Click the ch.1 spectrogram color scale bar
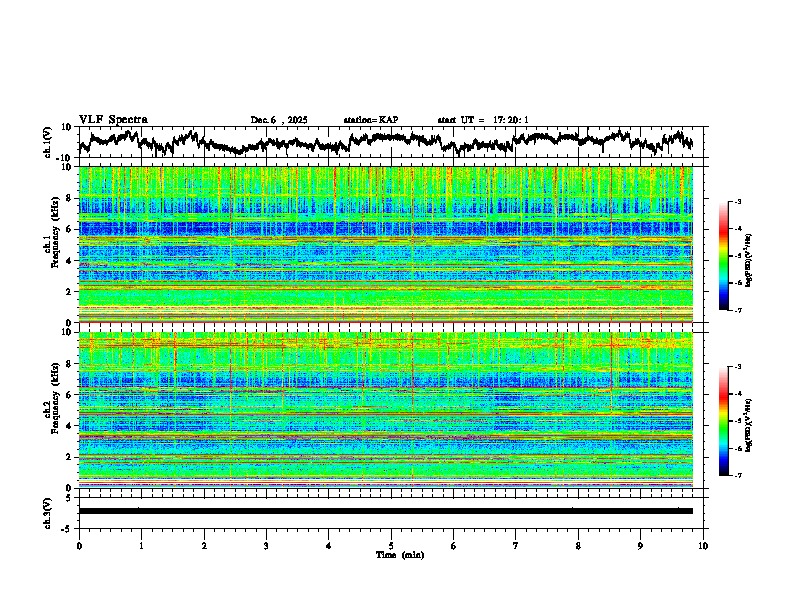This screenshot has width=792, height=612. (x=724, y=256)
